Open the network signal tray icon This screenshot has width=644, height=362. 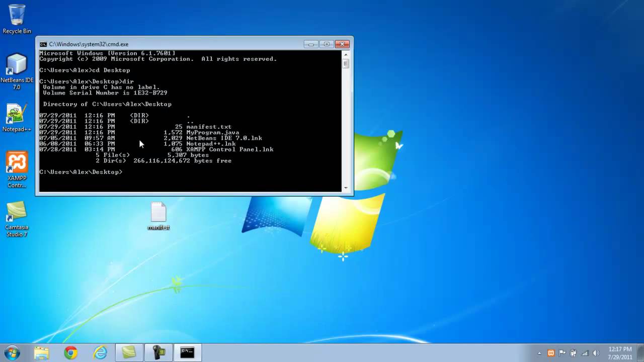click(585, 353)
